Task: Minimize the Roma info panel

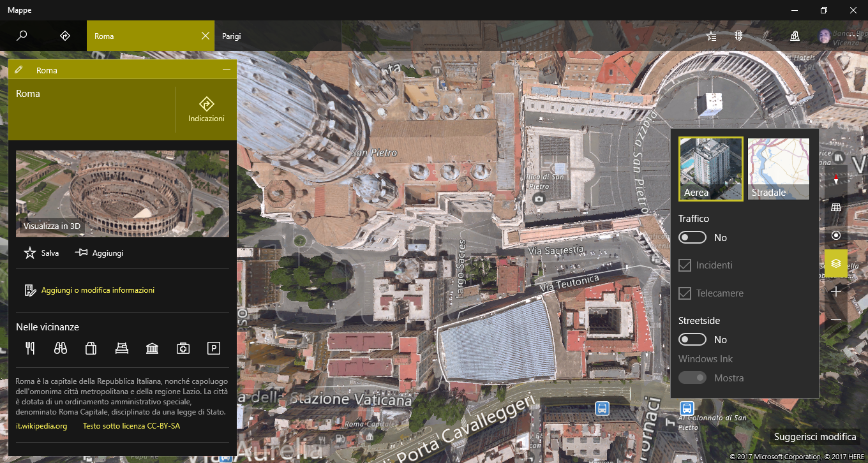Action: coord(226,70)
